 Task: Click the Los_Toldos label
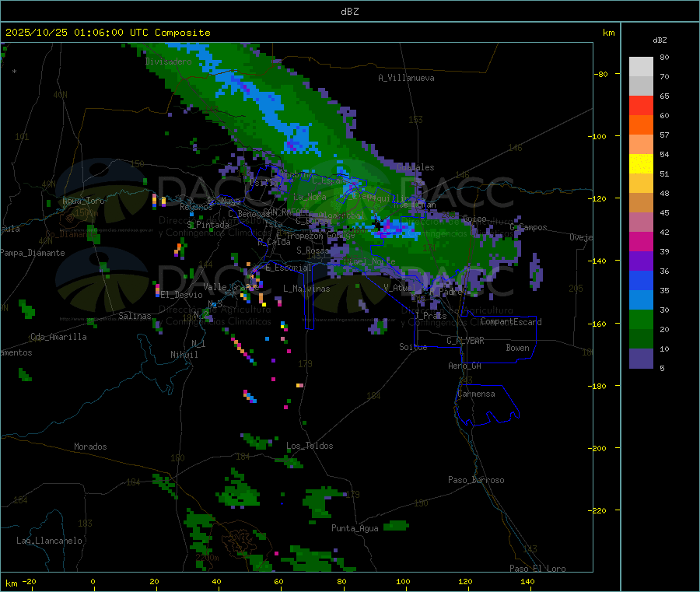click(x=310, y=446)
